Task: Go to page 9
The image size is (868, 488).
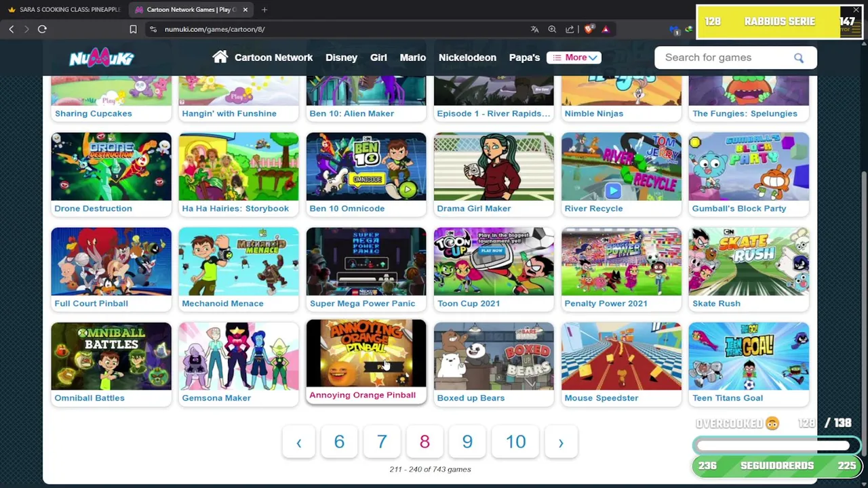Action: pos(467,442)
